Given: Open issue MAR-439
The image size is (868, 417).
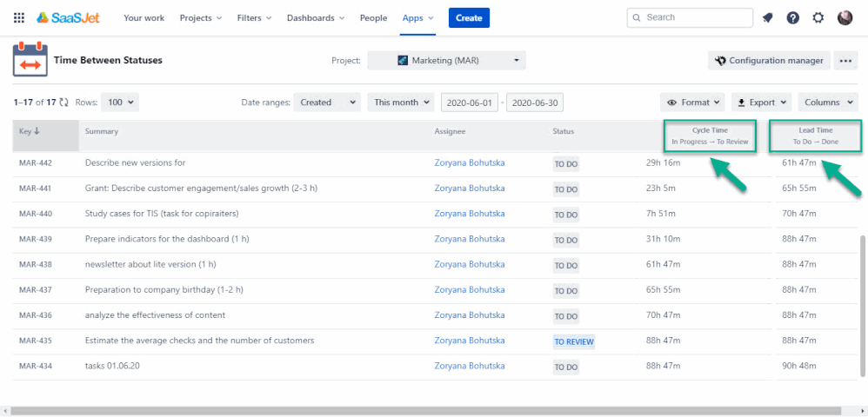Looking at the screenshot, I should 36,239.
